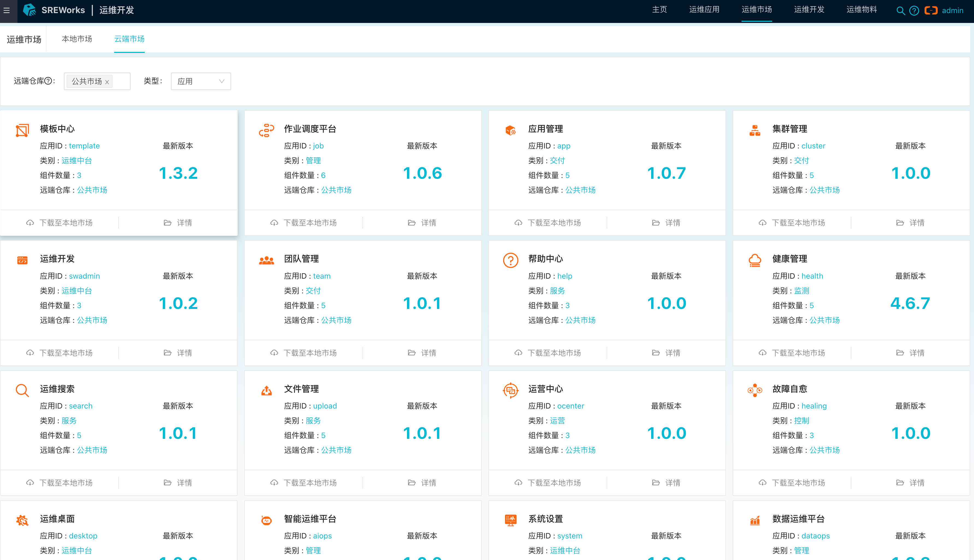
Task: Click the 模板中心 template app icon
Action: [22, 130]
